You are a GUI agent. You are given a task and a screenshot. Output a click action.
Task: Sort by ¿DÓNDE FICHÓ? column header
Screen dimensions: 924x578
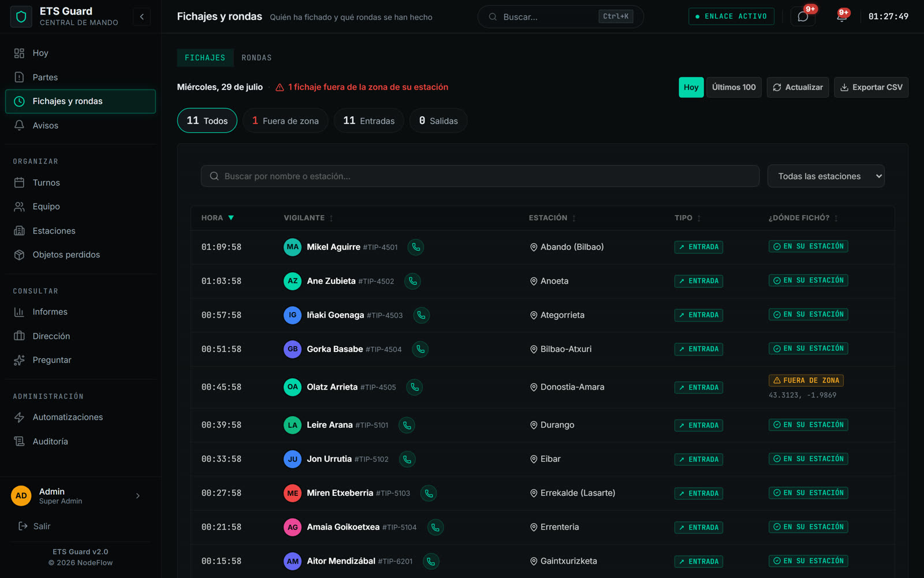coord(803,218)
